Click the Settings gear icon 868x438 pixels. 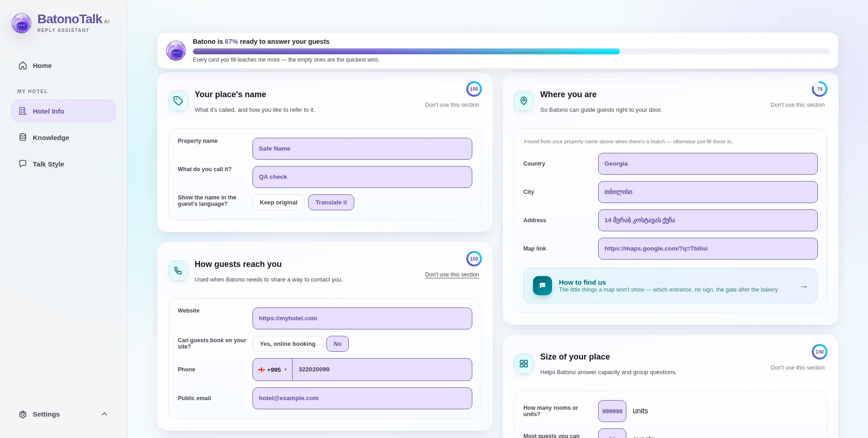(23, 414)
